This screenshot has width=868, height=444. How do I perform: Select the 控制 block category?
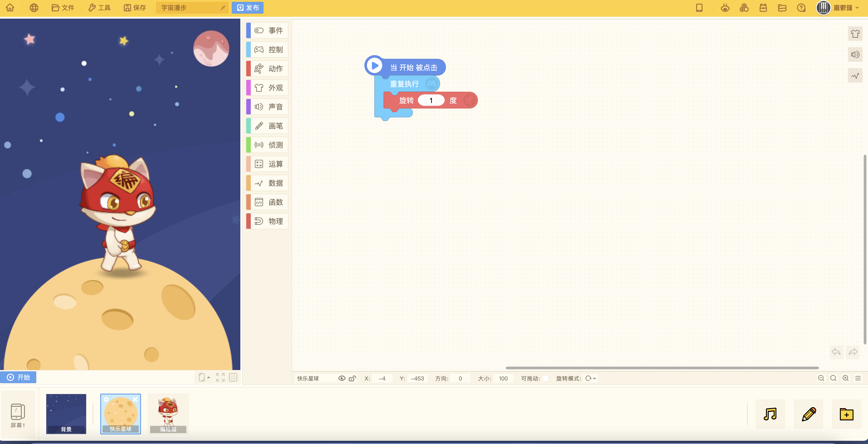click(x=267, y=49)
